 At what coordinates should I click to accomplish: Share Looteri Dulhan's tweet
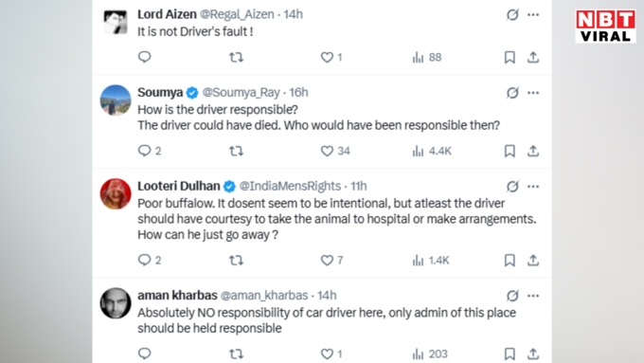(x=533, y=261)
